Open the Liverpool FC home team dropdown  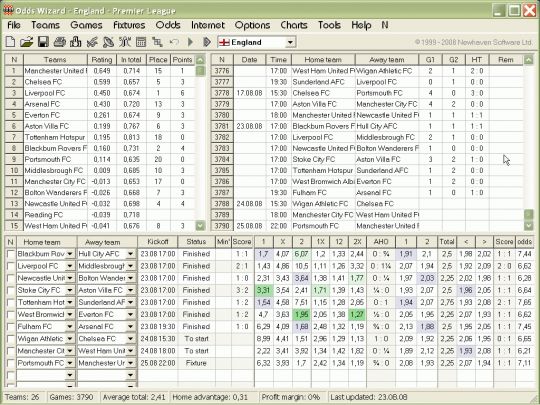[70, 266]
